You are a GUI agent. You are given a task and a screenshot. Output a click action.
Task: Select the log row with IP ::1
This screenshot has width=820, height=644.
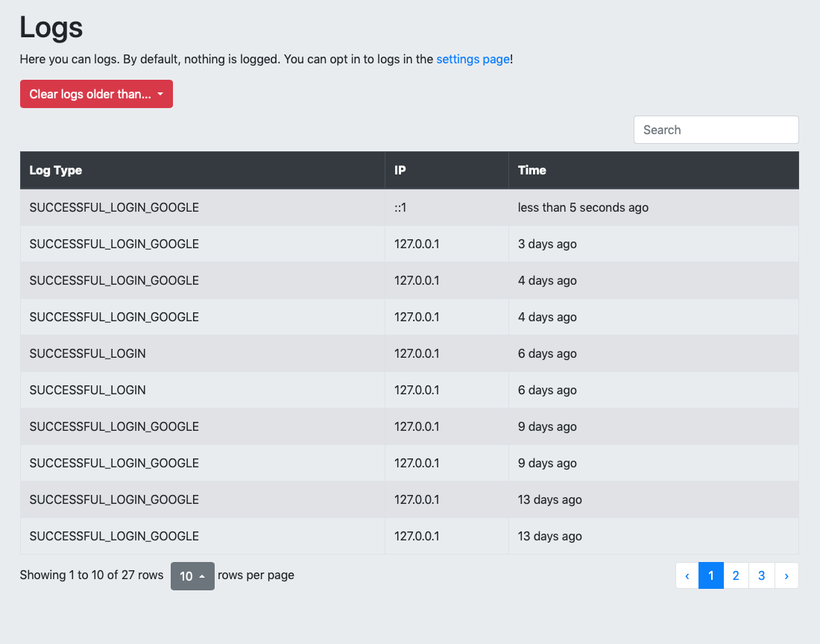[409, 207]
